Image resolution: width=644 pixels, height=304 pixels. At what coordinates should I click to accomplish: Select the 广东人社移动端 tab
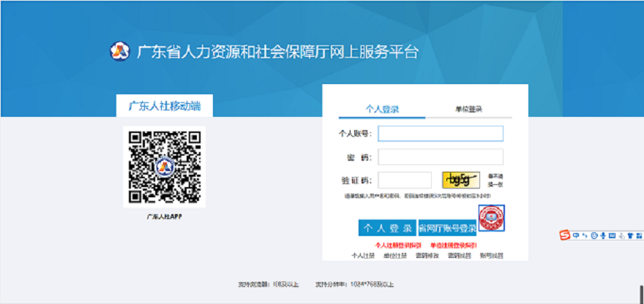[165, 106]
